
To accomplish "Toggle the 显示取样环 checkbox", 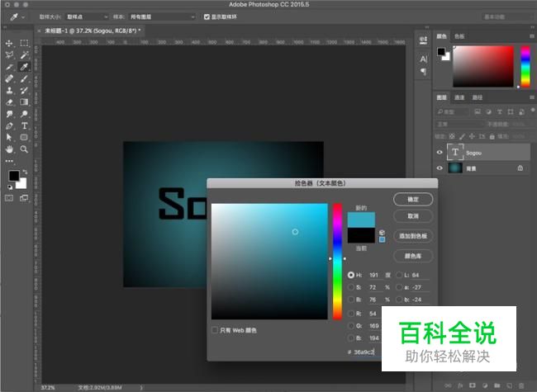I will coord(207,17).
